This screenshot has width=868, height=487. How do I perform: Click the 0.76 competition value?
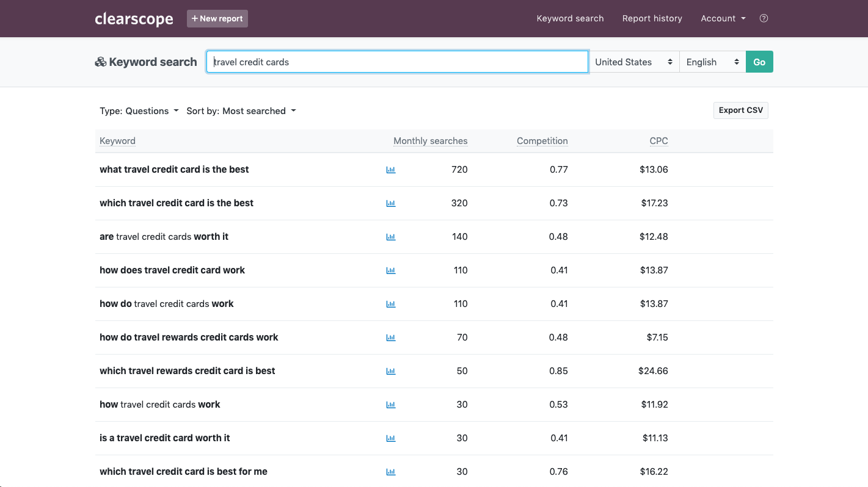click(558, 472)
